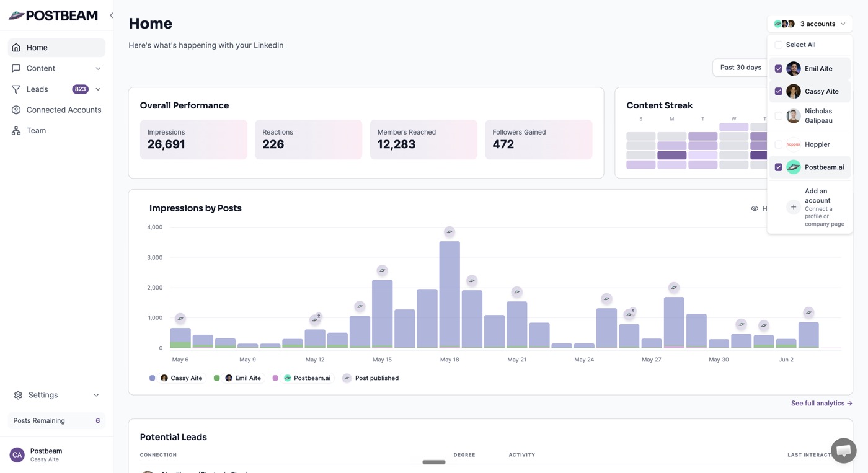Click the Postbeam.ai logo in the accounts list
Image resolution: width=868 pixels, height=473 pixels.
pyautogui.click(x=794, y=167)
